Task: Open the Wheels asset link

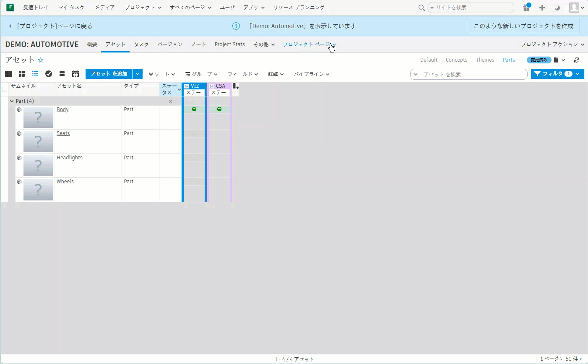Action: click(x=65, y=182)
